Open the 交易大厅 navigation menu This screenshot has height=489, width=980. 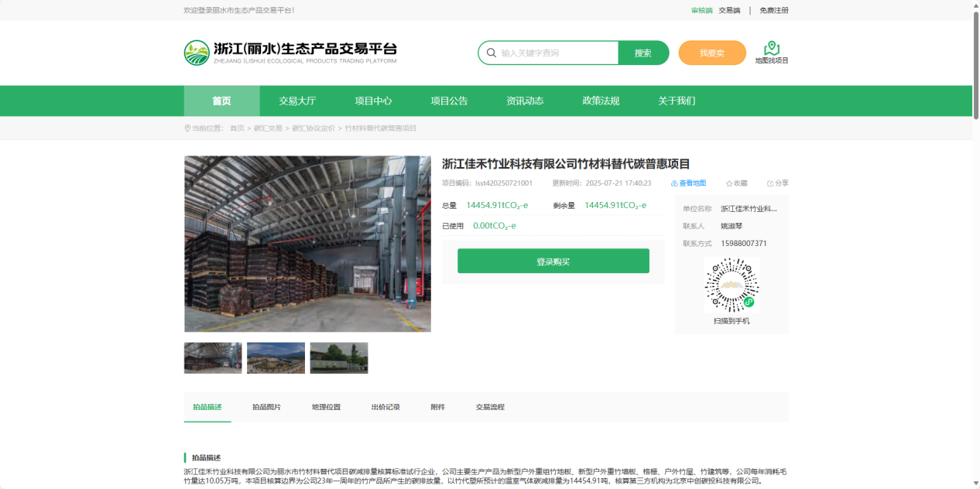pos(297,101)
